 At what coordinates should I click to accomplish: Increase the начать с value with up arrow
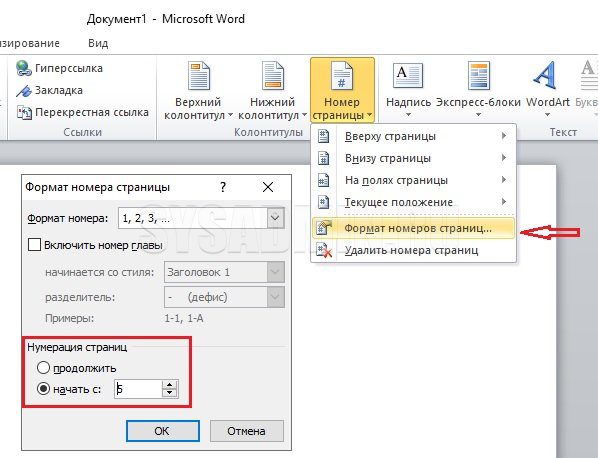(x=170, y=385)
